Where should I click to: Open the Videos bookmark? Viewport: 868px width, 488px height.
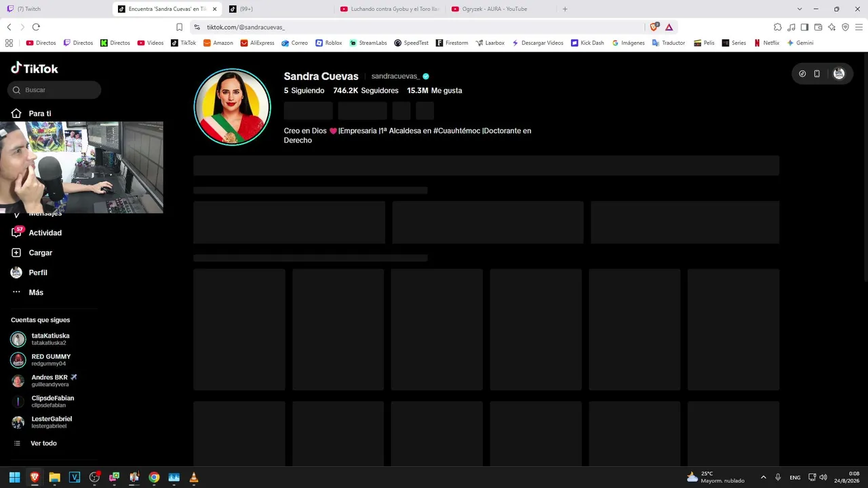pos(151,43)
